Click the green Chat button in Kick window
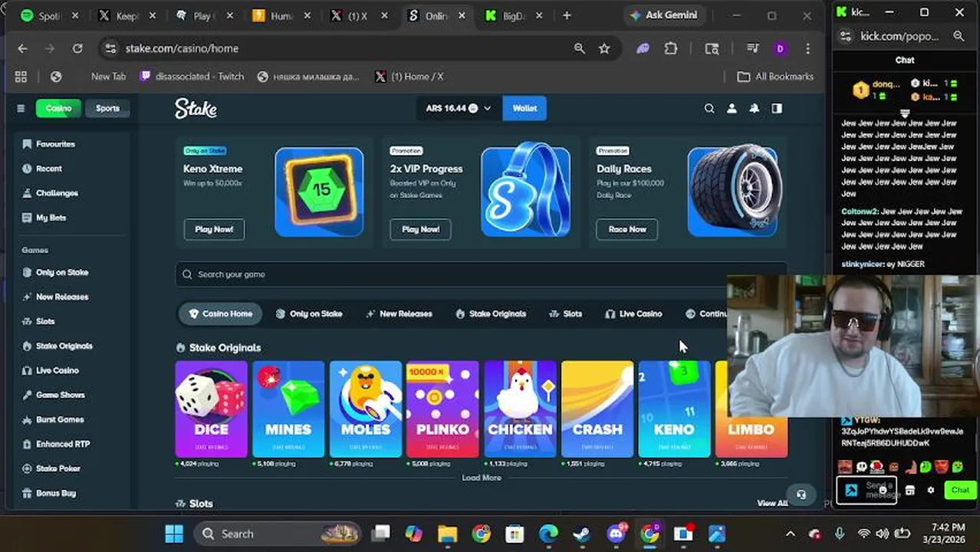 pos(960,490)
